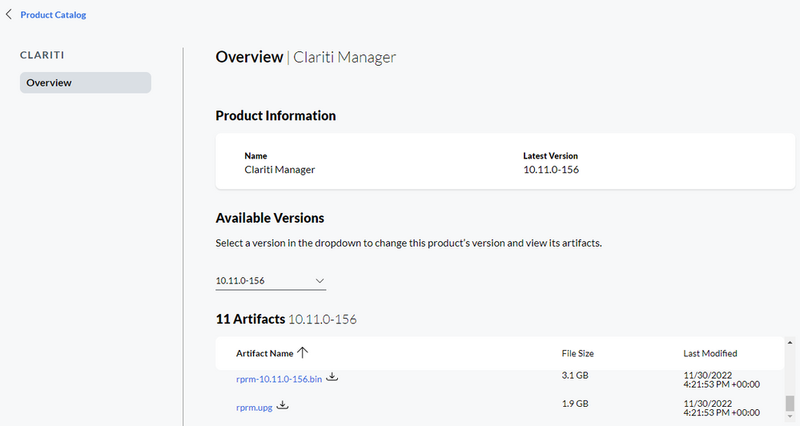The image size is (800, 426).
Task: Download rprm.upg via its download icon
Action: 283,406
